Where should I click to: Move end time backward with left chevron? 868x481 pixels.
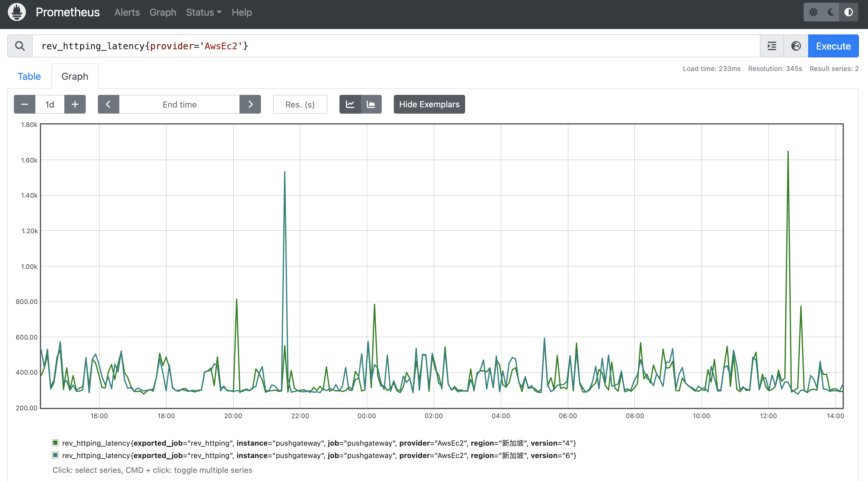[x=108, y=104]
